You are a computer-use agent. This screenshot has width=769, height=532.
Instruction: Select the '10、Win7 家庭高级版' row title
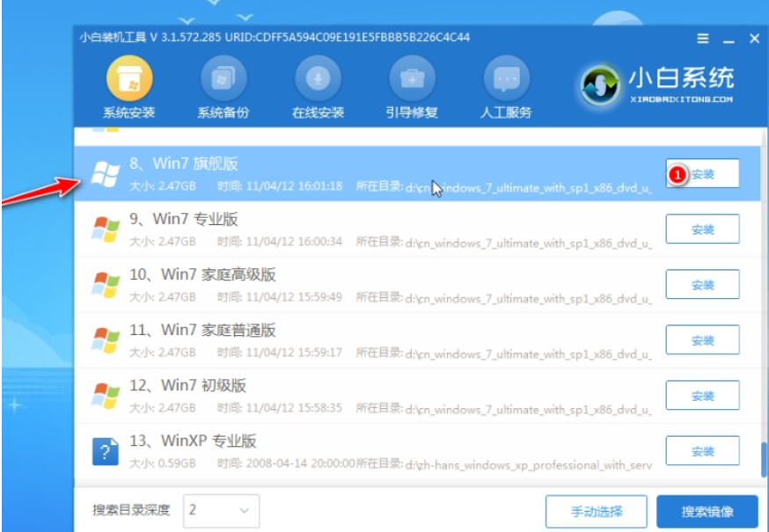[x=202, y=274]
